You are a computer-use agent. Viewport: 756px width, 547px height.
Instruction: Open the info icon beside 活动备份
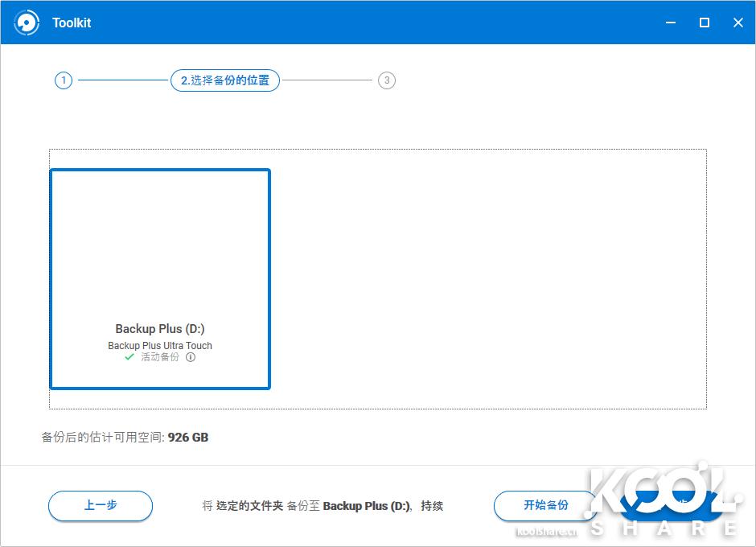click(191, 357)
